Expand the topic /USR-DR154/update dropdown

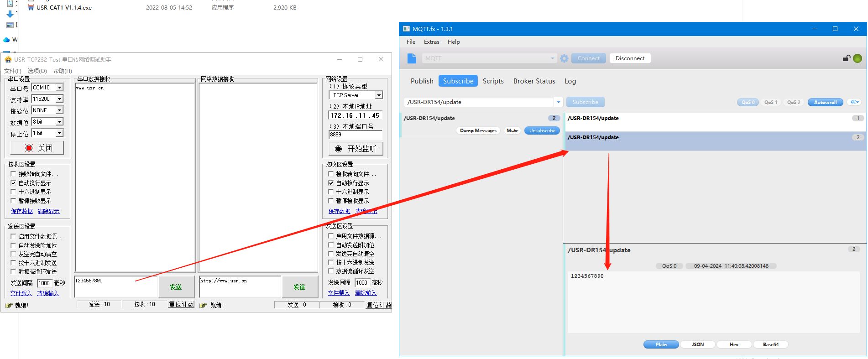pos(558,102)
